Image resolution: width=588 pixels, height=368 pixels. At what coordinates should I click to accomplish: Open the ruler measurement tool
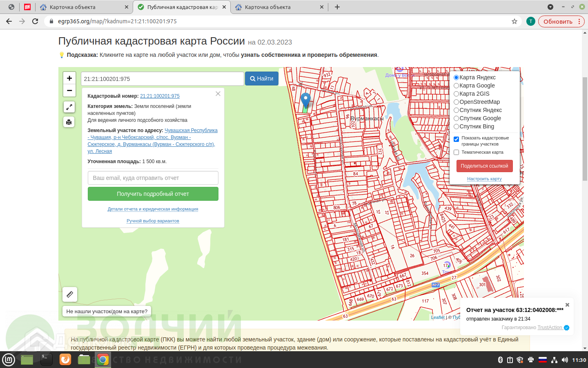click(x=70, y=294)
